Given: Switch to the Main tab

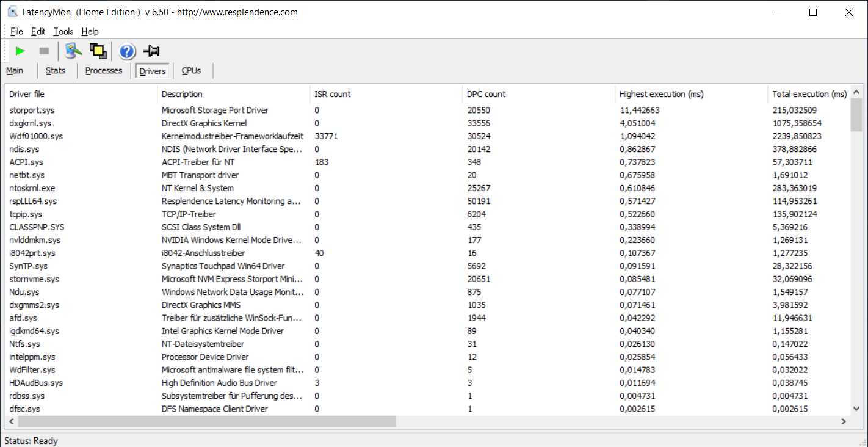Looking at the screenshot, I should [x=15, y=71].
